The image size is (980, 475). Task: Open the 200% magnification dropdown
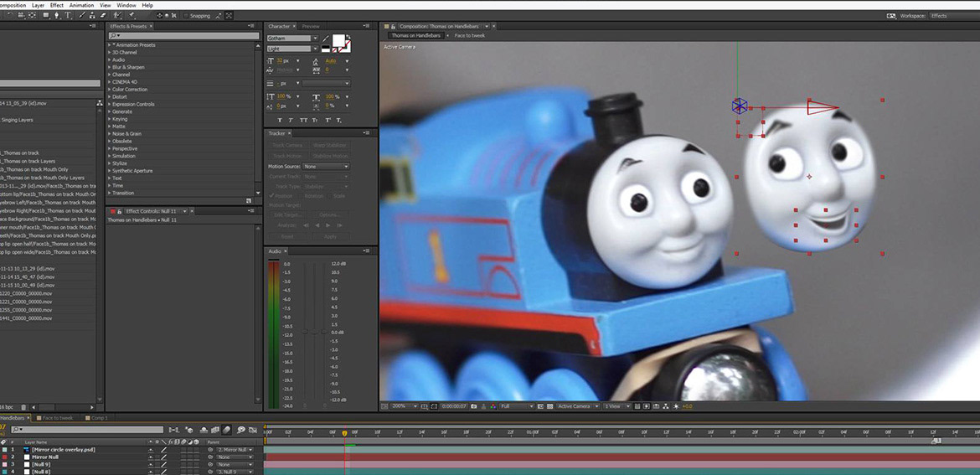405,406
